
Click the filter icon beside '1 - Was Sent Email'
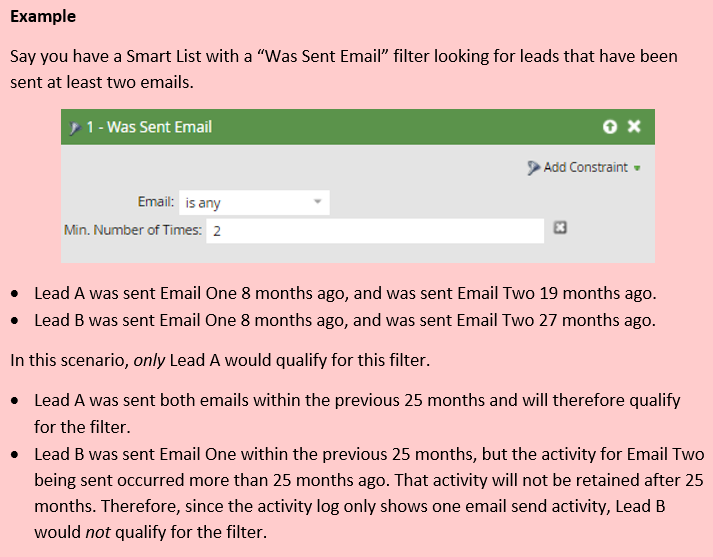(75, 128)
